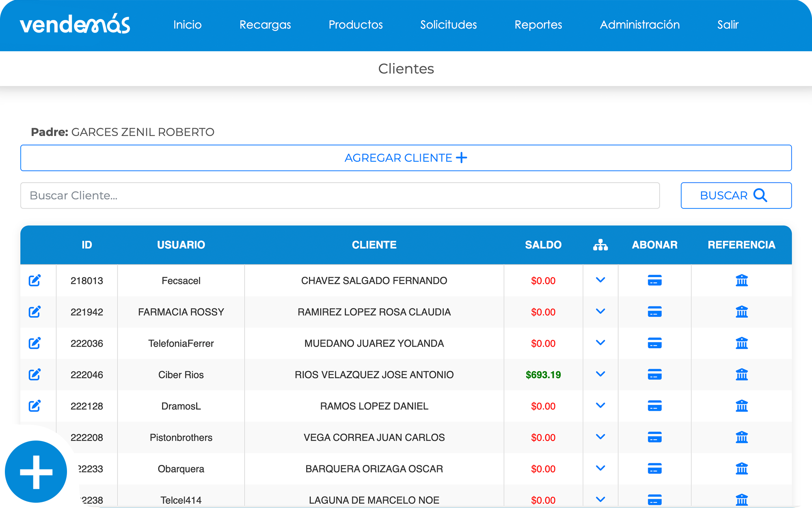Click the vendemás logo
The width and height of the screenshot is (812, 508).
pyautogui.click(x=75, y=24)
